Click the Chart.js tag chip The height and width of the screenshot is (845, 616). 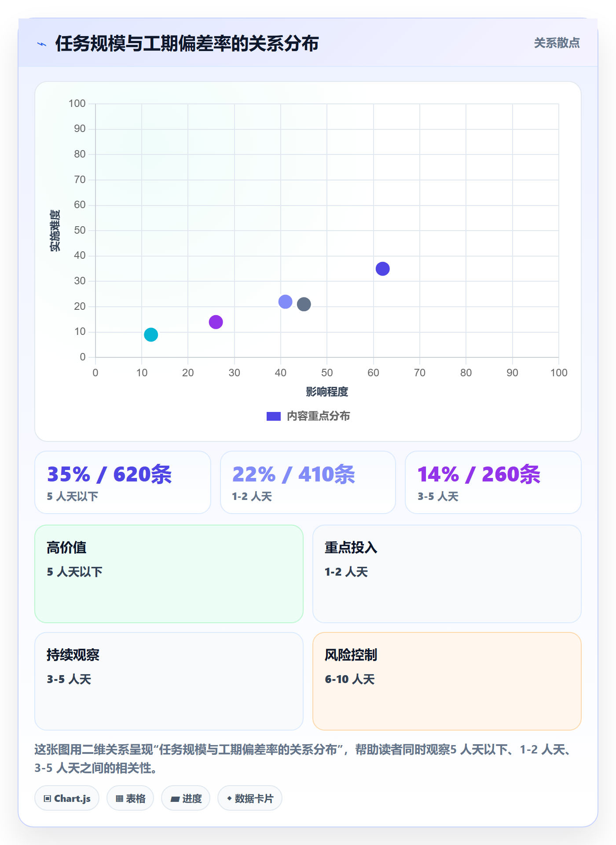(x=67, y=798)
